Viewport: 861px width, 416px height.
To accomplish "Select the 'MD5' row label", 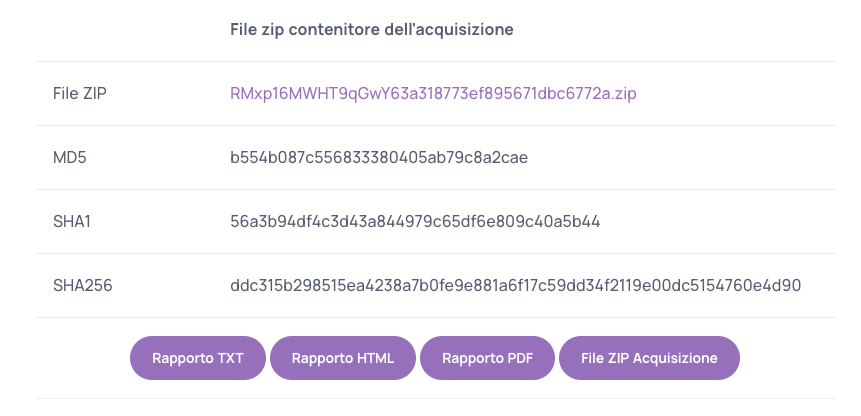I will (x=70, y=158).
